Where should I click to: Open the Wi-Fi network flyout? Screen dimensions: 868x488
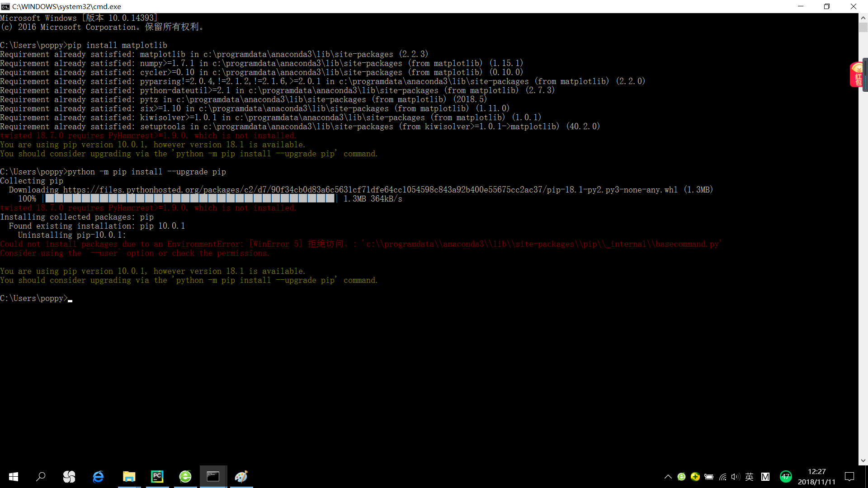722,477
